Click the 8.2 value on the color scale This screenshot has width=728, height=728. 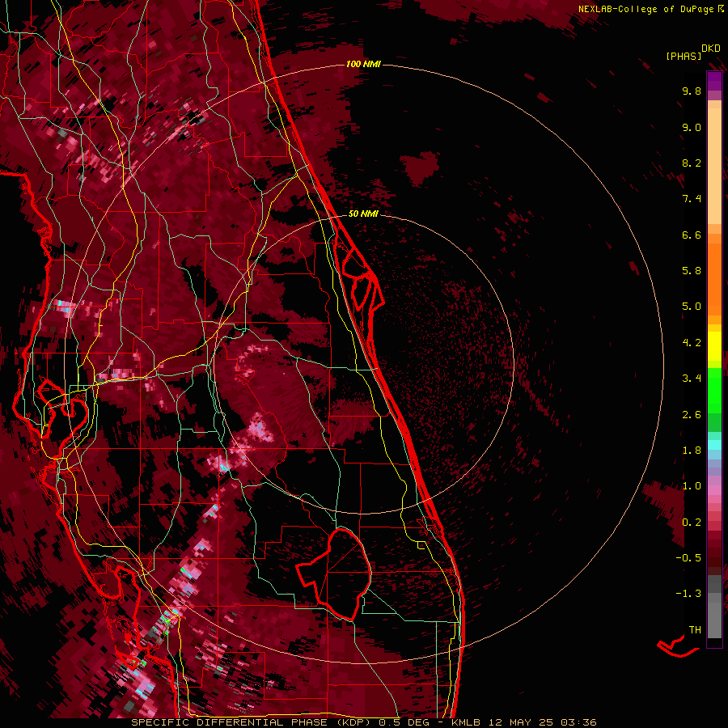[x=692, y=163]
